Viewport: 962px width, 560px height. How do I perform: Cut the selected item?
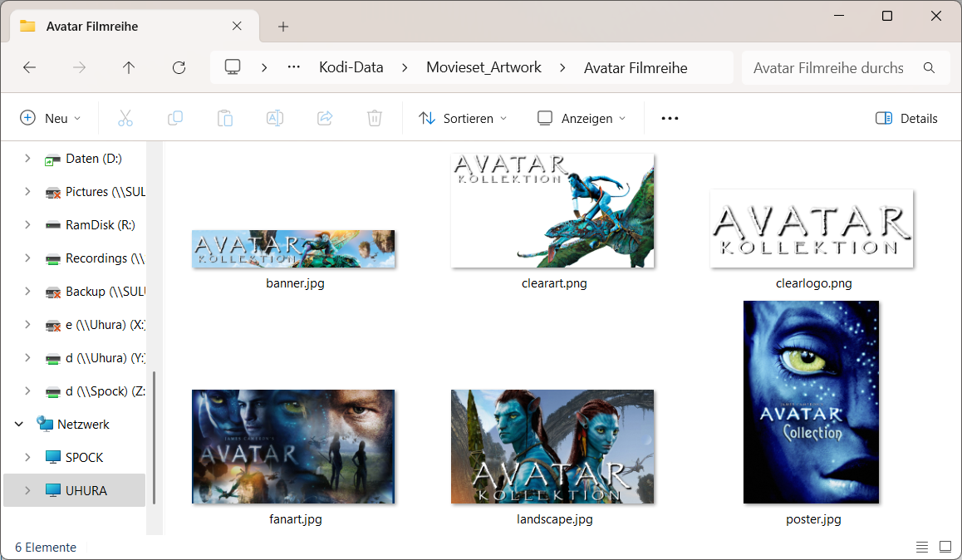(125, 118)
